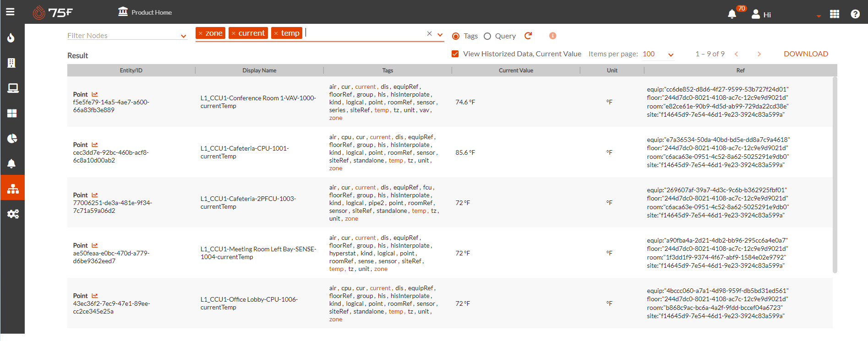Open Product Home
Screen dimensions: 868x341
coord(145,12)
